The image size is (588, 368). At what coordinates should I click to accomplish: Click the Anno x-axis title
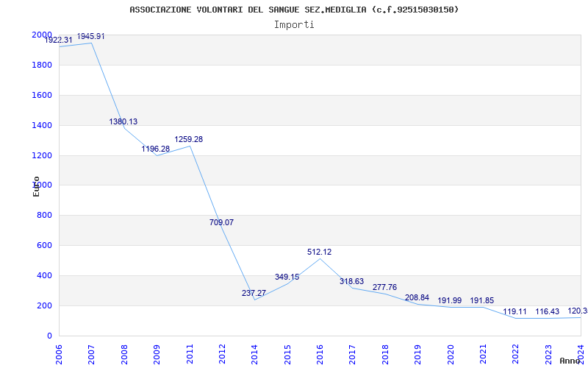(570, 361)
